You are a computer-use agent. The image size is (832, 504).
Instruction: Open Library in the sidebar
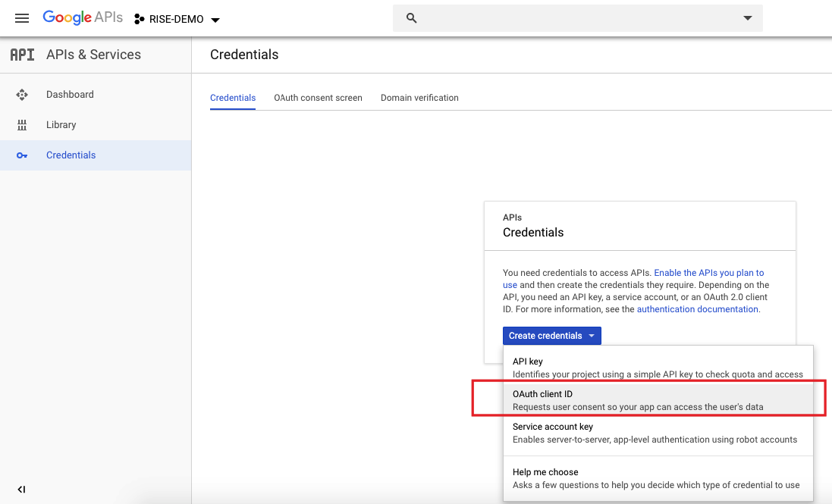point(96,124)
